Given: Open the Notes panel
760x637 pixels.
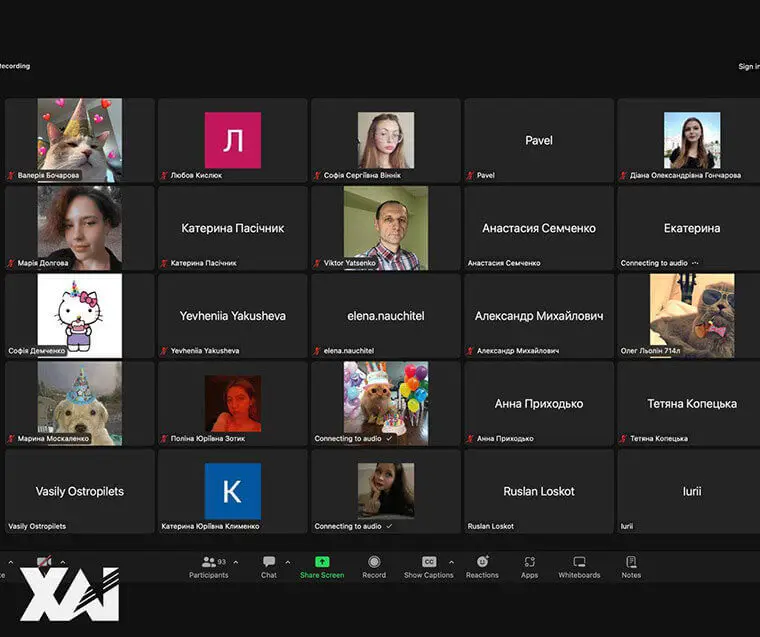Looking at the screenshot, I should (x=631, y=565).
